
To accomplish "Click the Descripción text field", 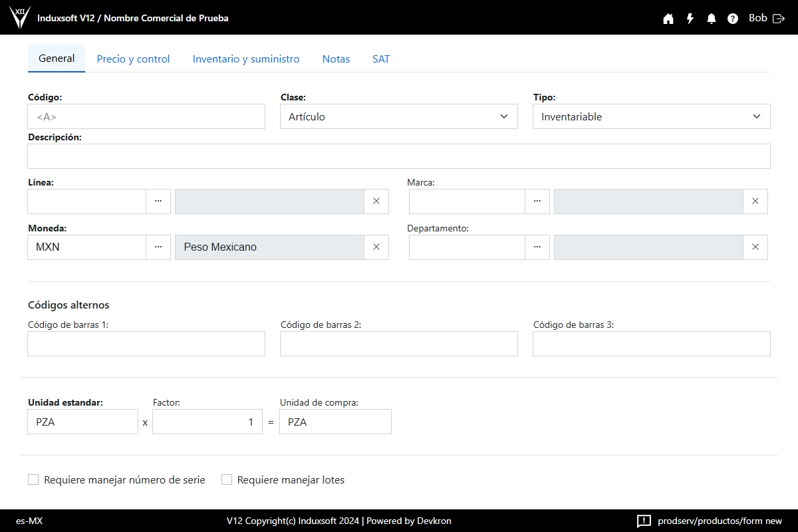I will click(x=398, y=156).
